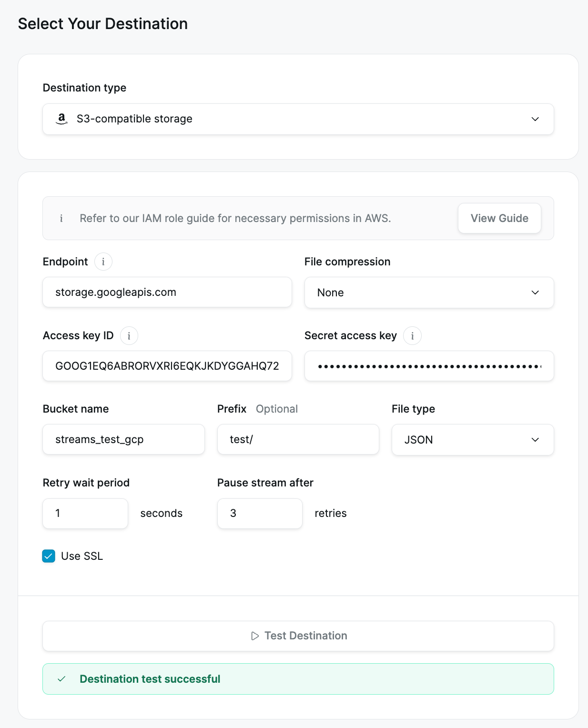Screen dimensions: 588x728
Task: Click the Pause stream after retries input
Action: pyautogui.click(x=260, y=514)
